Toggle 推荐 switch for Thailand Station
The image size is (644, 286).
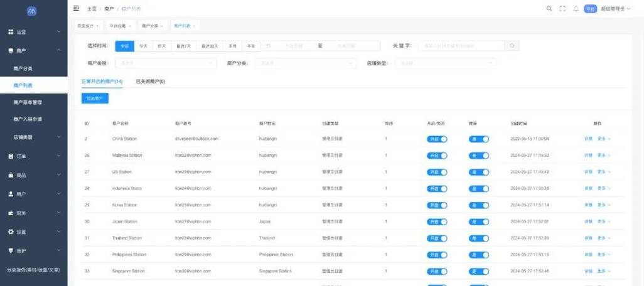pyautogui.click(x=479, y=238)
